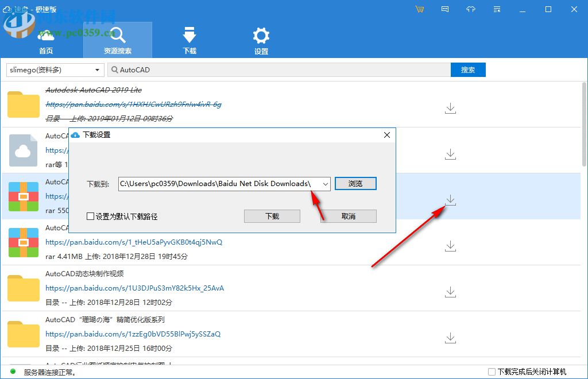The image size is (588, 379).
Task: Click folder icon of 珊瑚の海 精简优化版系列
Action: coord(23,334)
